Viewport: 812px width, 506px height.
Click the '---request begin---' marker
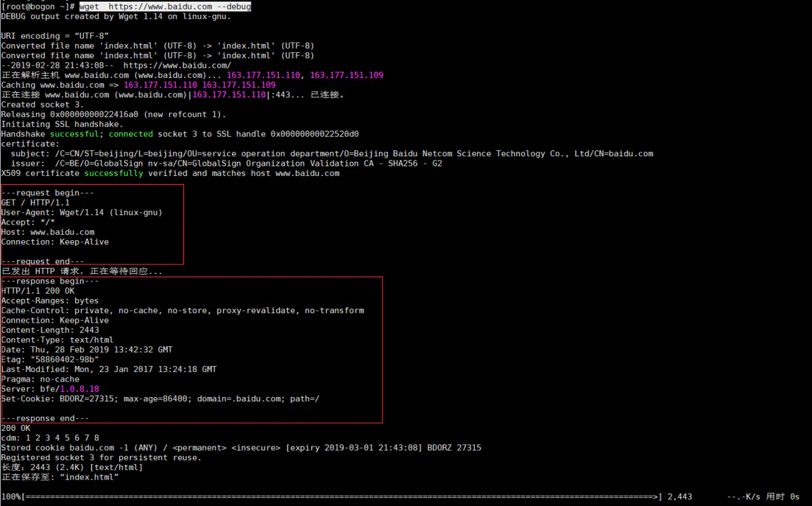coord(47,193)
